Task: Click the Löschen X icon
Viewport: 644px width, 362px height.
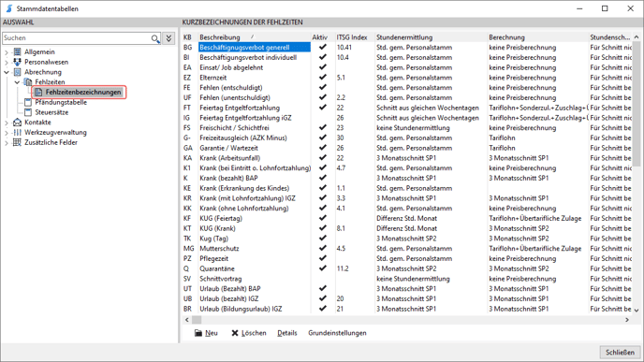Action: tap(235, 333)
